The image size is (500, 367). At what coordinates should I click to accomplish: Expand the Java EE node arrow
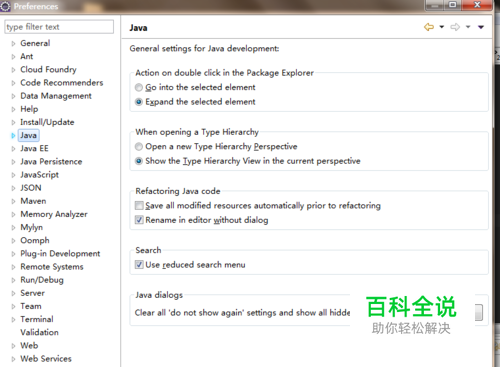pos(13,149)
